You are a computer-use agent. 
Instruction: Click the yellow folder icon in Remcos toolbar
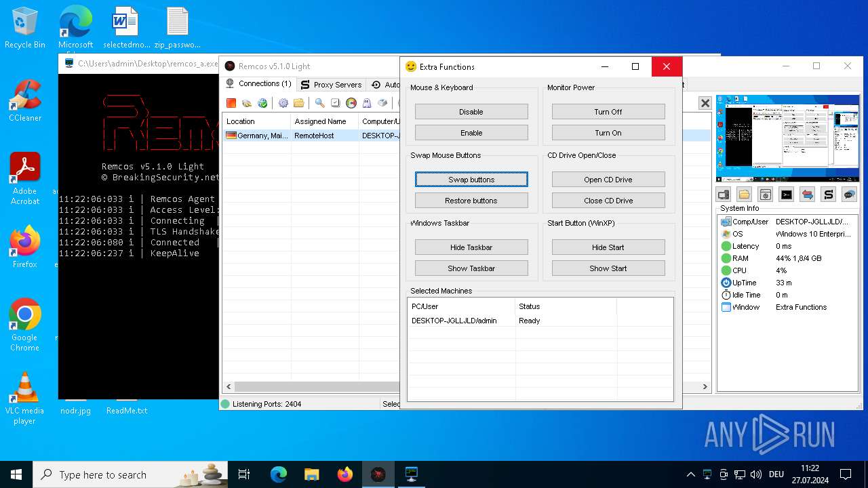point(298,103)
